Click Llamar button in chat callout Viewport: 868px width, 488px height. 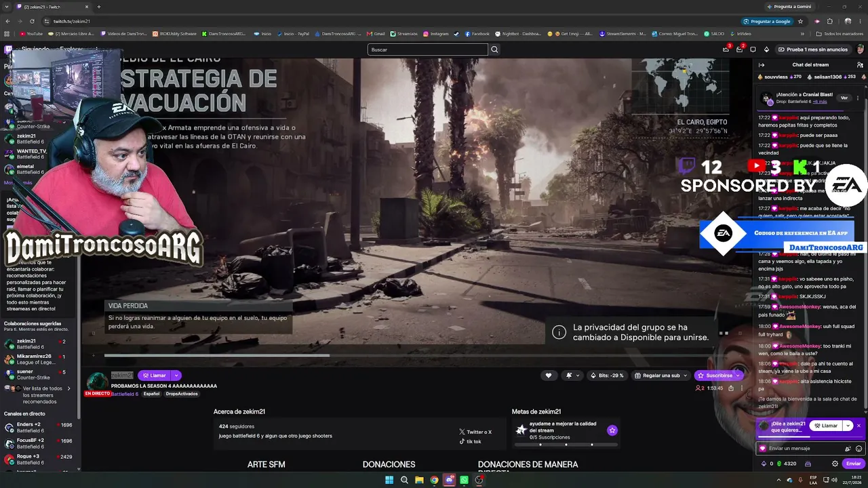(826, 426)
